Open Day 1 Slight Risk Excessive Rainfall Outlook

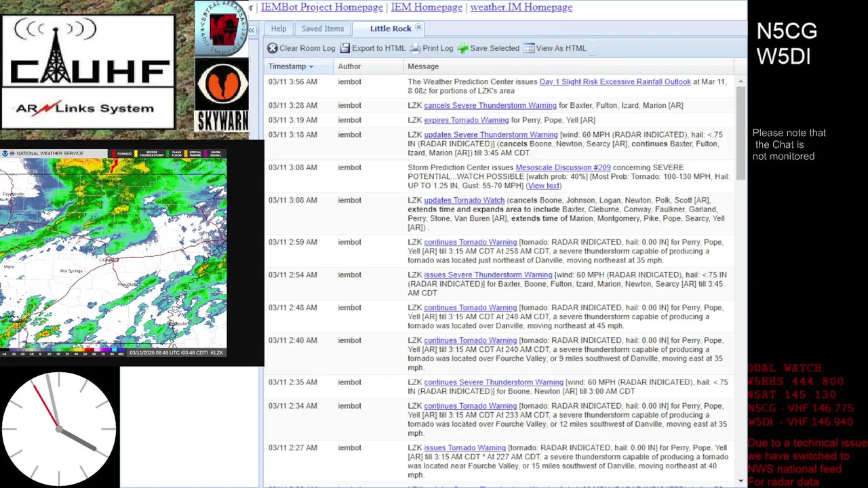[x=615, y=82]
